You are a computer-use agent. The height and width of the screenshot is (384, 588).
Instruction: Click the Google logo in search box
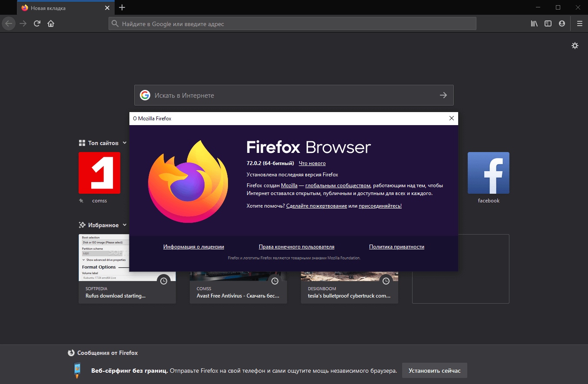pos(145,95)
